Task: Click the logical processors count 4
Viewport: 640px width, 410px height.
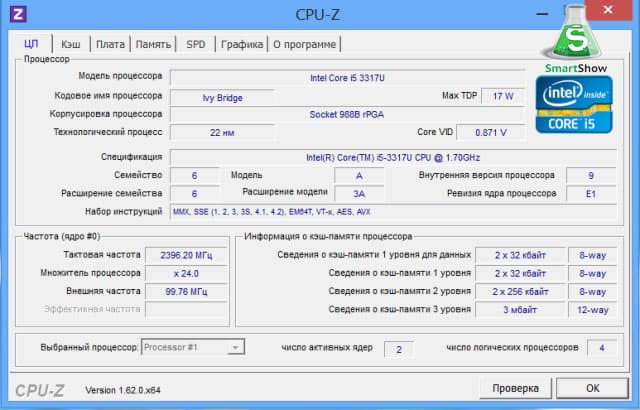Action: [x=602, y=348]
